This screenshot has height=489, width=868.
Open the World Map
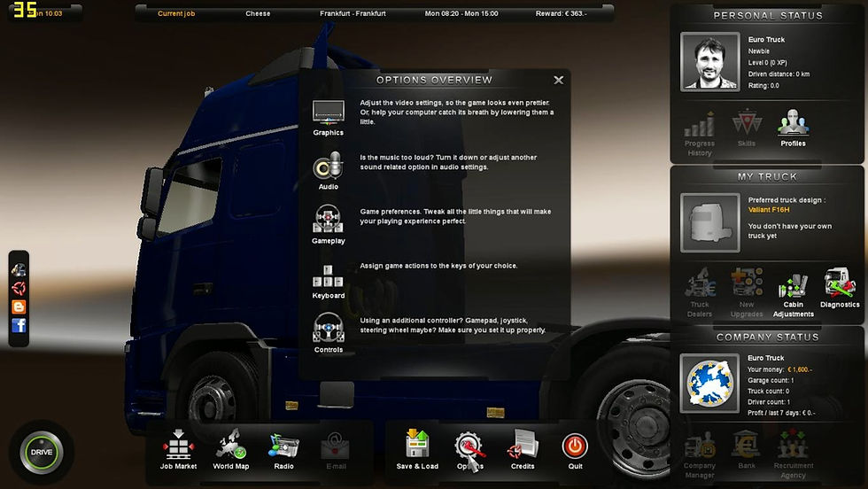231,450
